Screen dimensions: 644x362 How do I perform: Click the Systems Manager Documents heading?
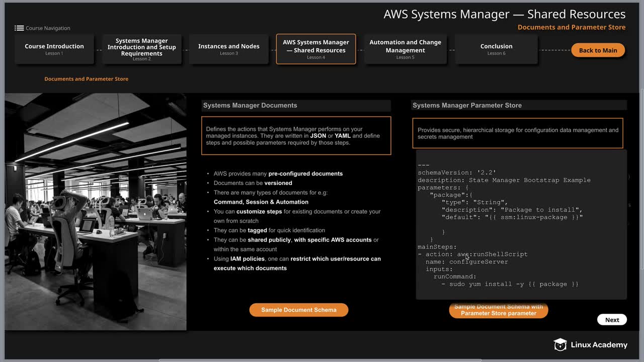point(250,106)
